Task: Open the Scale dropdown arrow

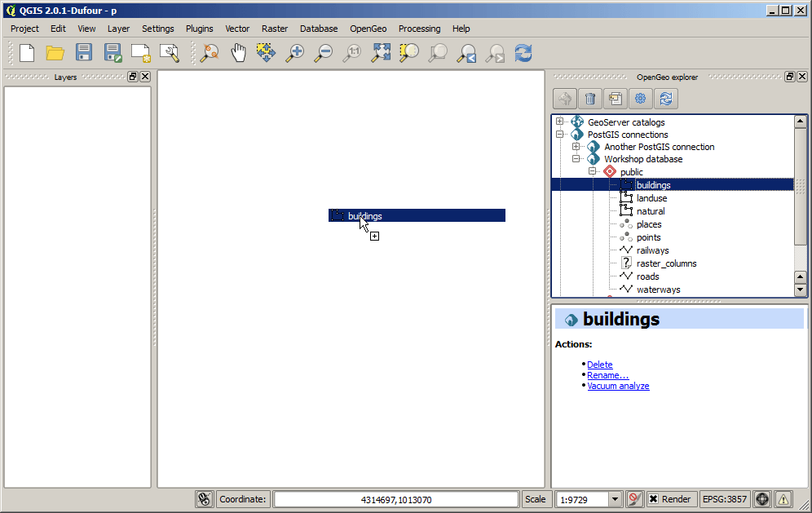Action: pyautogui.click(x=615, y=499)
